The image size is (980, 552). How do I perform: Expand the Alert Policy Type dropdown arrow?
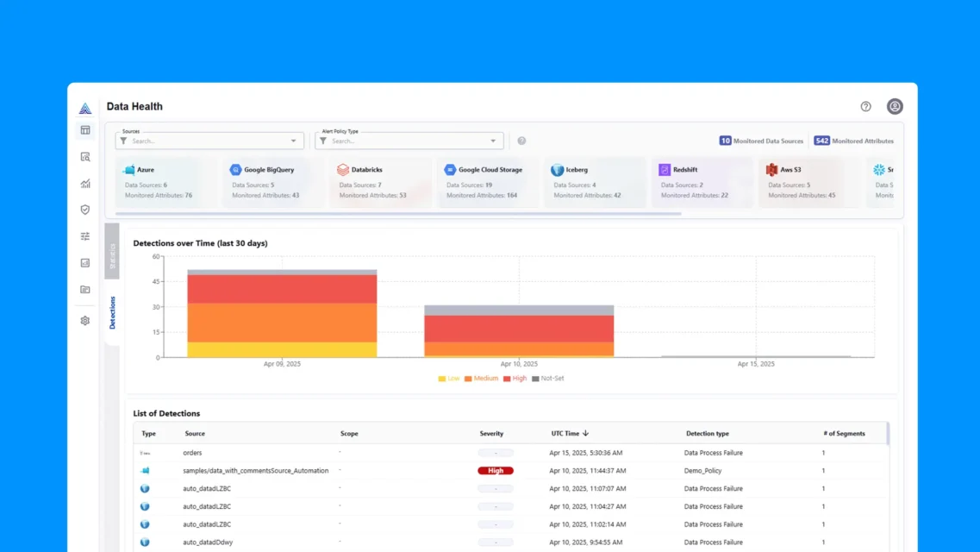coord(493,141)
